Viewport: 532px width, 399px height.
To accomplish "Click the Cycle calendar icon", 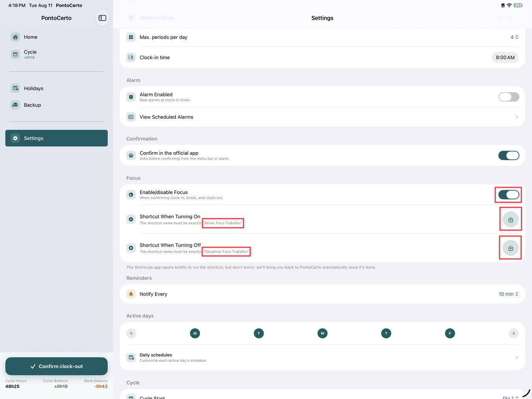I will coord(15,54).
